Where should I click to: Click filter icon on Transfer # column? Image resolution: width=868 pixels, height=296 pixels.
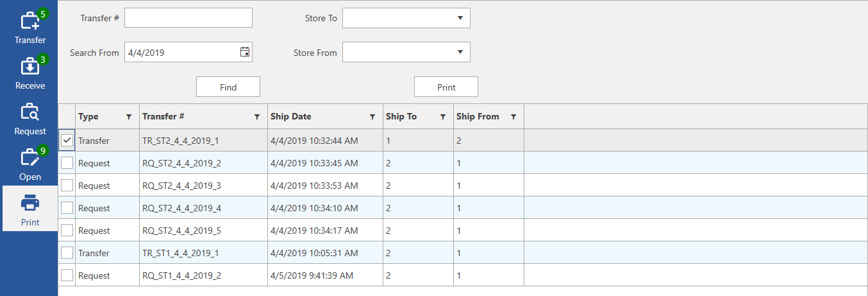click(257, 117)
